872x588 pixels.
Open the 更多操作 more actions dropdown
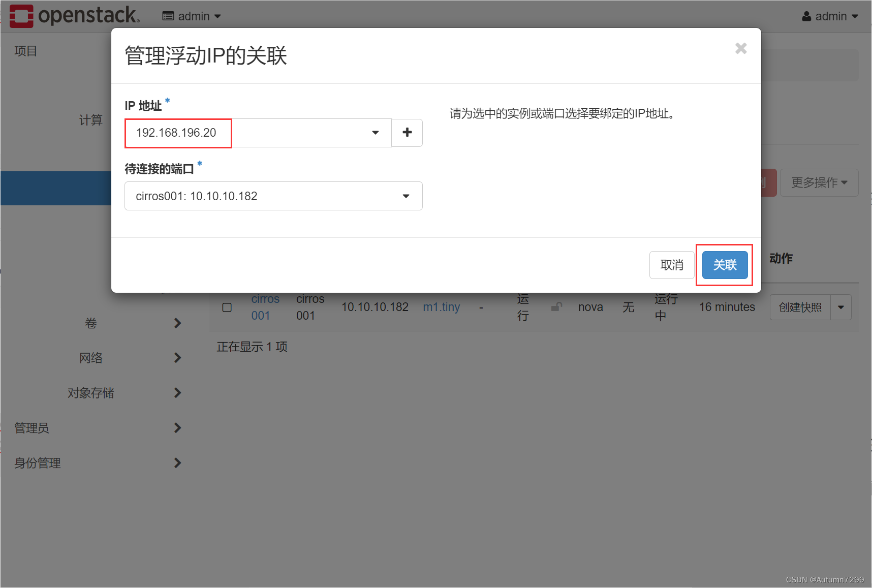(x=819, y=182)
